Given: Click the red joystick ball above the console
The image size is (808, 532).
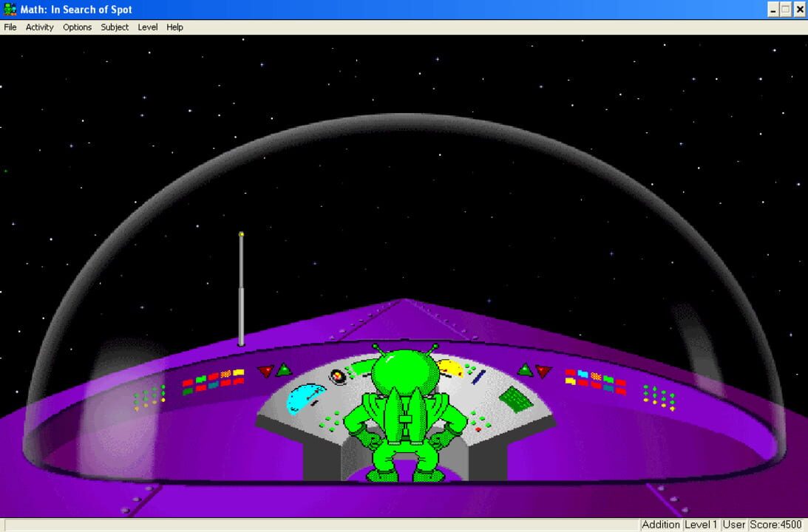Looking at the screenshot, I should pyautogui.click(x=337, y=375).
